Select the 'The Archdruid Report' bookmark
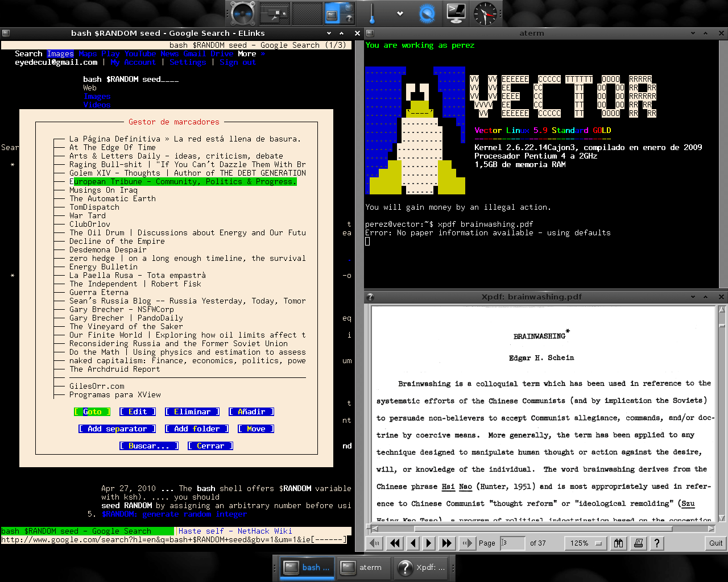The image size is (728, 582). click(115, 369)
